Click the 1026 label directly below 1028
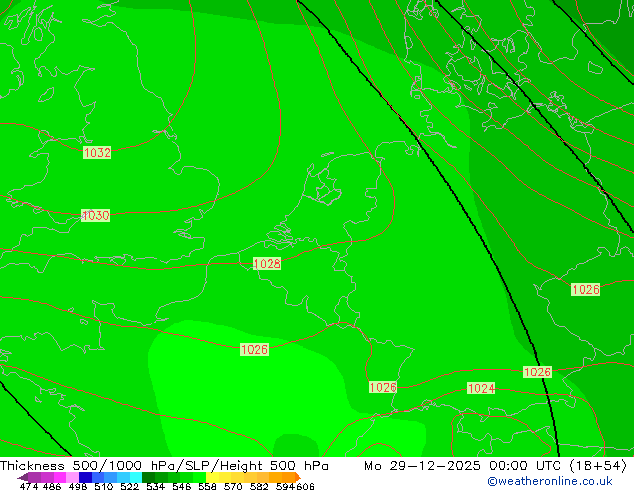634x490 pixels. pos(254,349)
